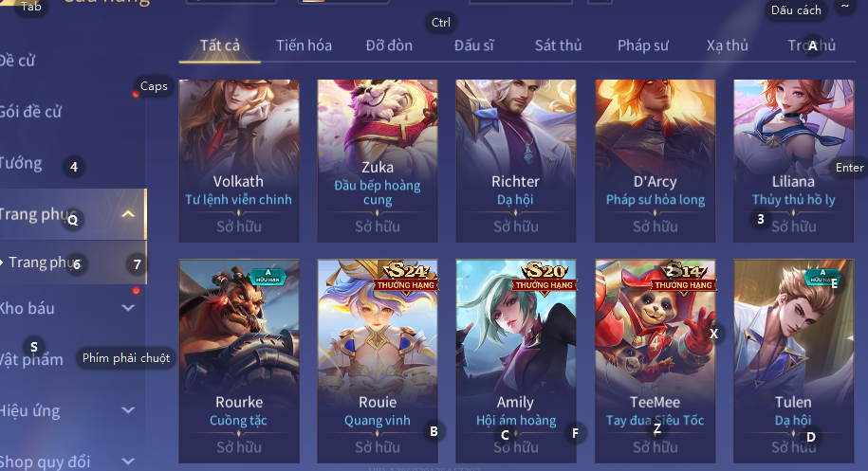
Task: Select the Zuka Đầu bếp hoàng cung skin
Action: point(378,161)
